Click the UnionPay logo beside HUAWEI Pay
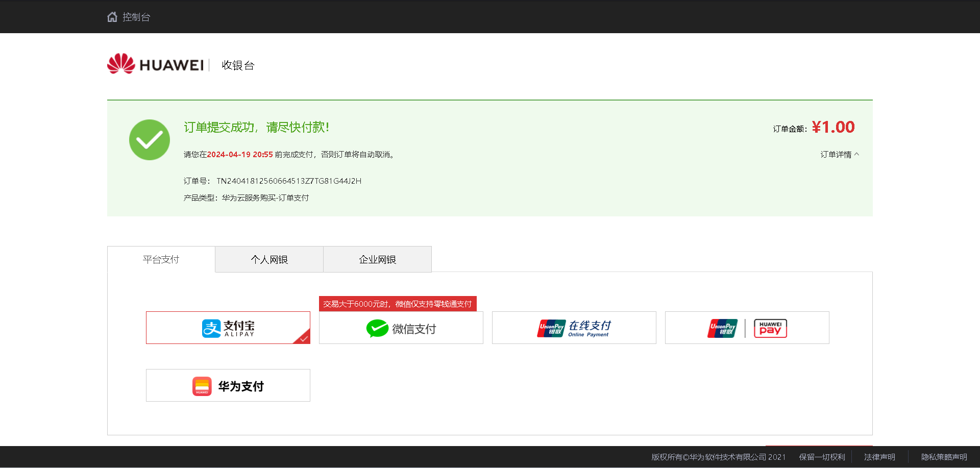The image size is (980, 468). click(723, 328)
